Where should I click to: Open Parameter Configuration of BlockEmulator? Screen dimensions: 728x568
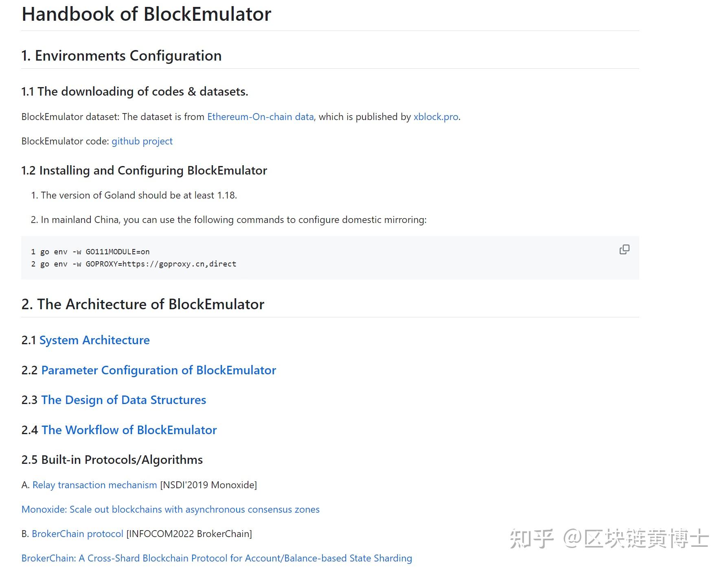158,370
